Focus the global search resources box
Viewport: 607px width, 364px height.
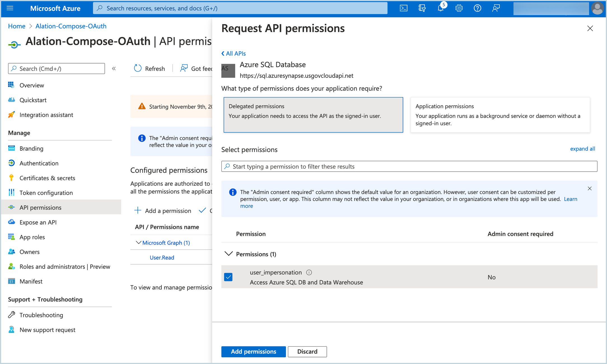[240, 8]
